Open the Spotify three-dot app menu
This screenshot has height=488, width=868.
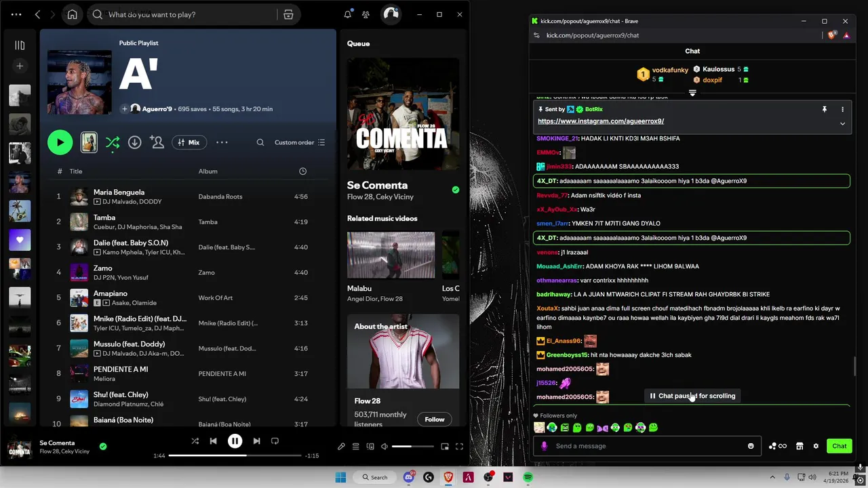coord(16,14)
